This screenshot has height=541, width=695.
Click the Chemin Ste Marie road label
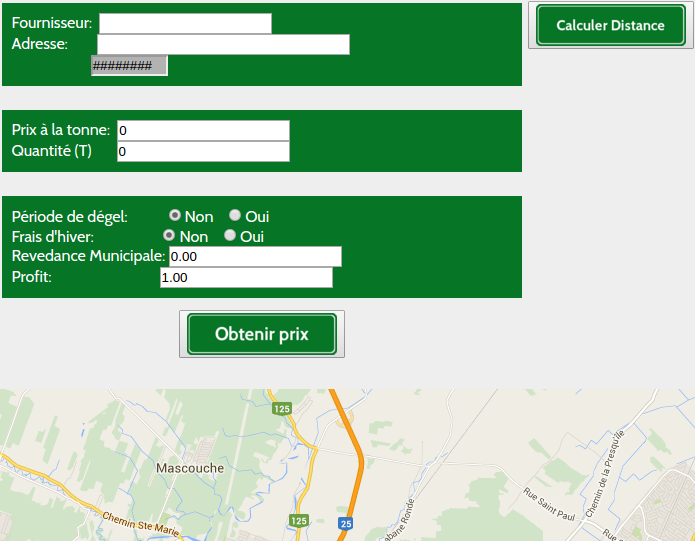140,521
